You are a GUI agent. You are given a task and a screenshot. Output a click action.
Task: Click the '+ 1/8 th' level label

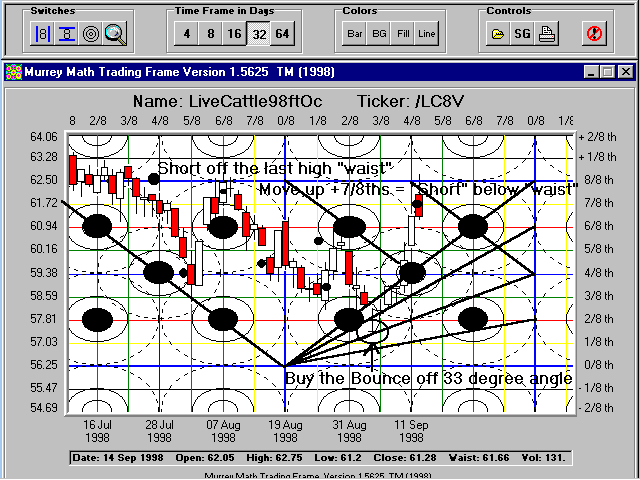pyautogui.click(x=598, y=158)
